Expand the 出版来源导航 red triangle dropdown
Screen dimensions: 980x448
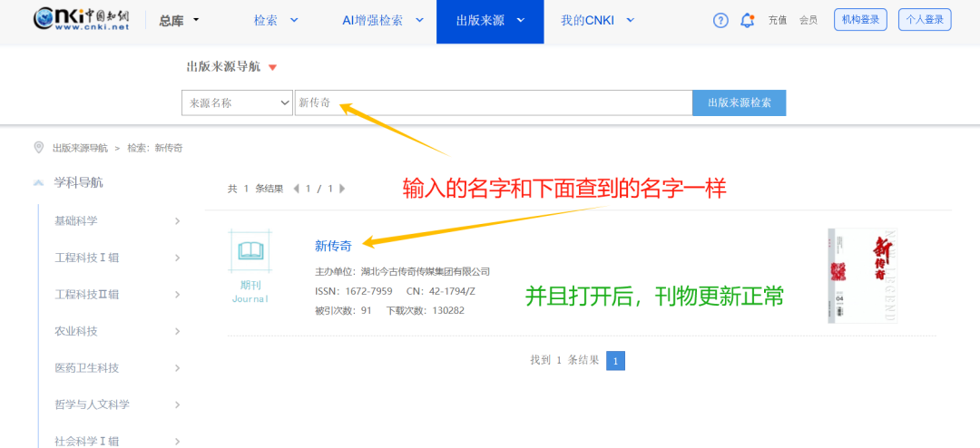pyautogui.click(x=272, y=67)
